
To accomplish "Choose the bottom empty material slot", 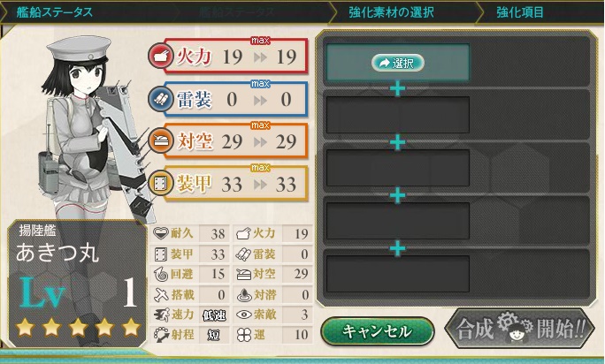I will pos(398,274).
